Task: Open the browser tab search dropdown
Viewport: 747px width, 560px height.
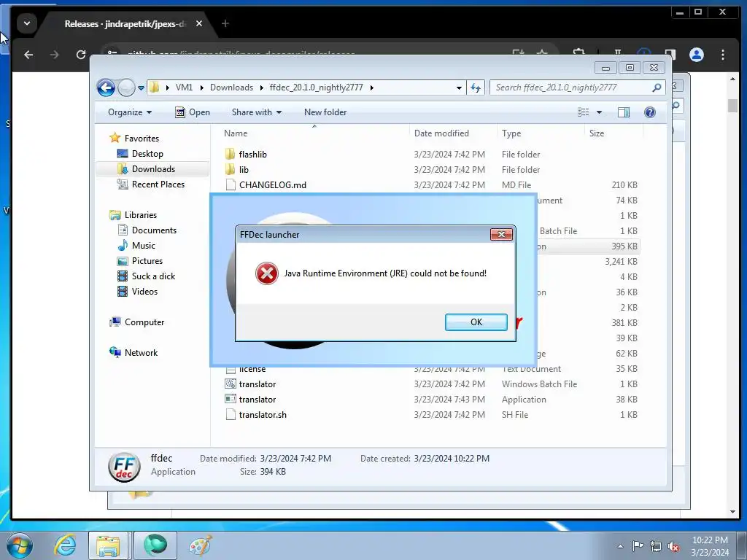Action: tap(27, 23)
